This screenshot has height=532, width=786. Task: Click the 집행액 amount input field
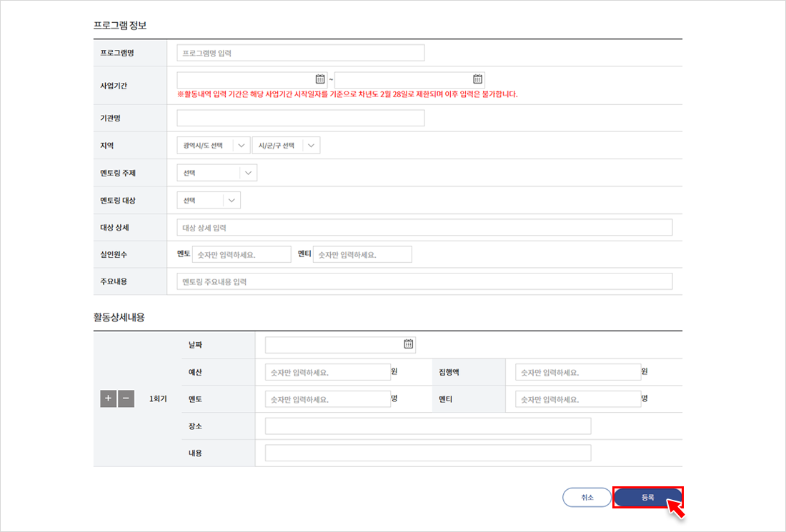[577, 372]
